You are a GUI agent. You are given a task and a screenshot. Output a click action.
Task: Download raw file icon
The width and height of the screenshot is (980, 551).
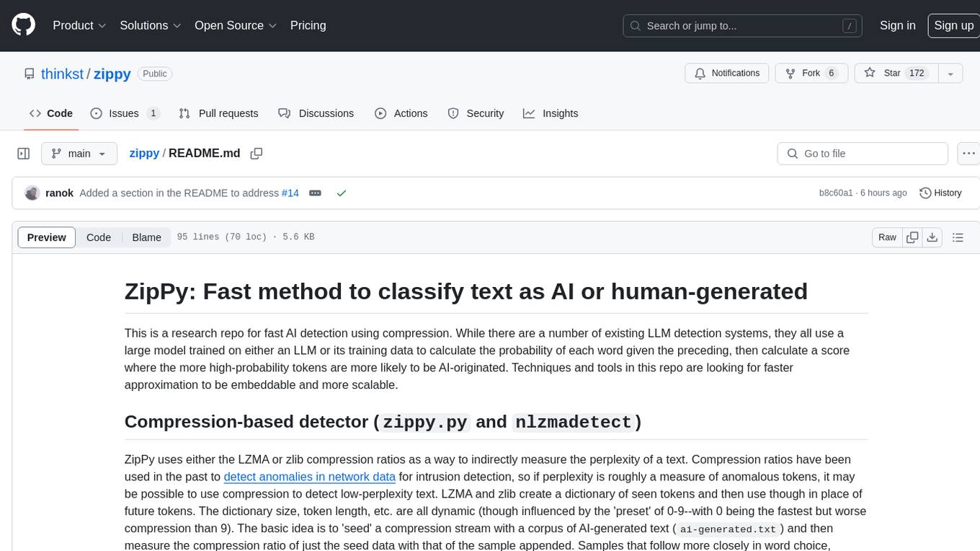point(932,237)
